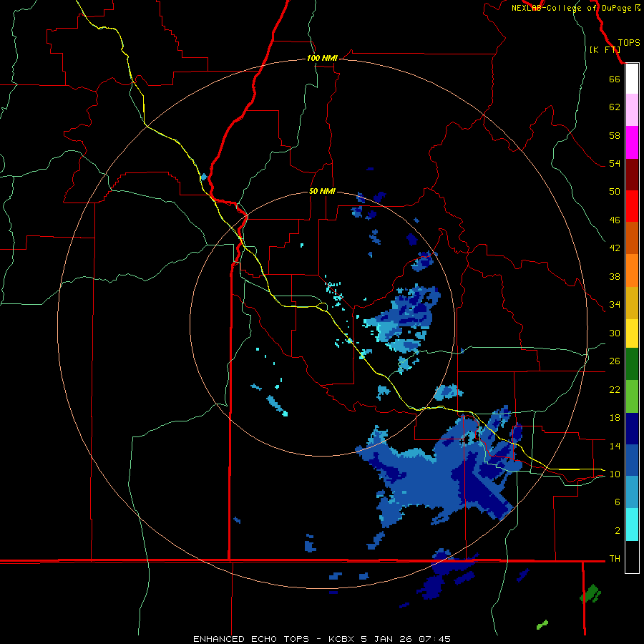Click the legend value label '38'
Viewport: 644px width, 644px height.
click(x=615, y=276)
